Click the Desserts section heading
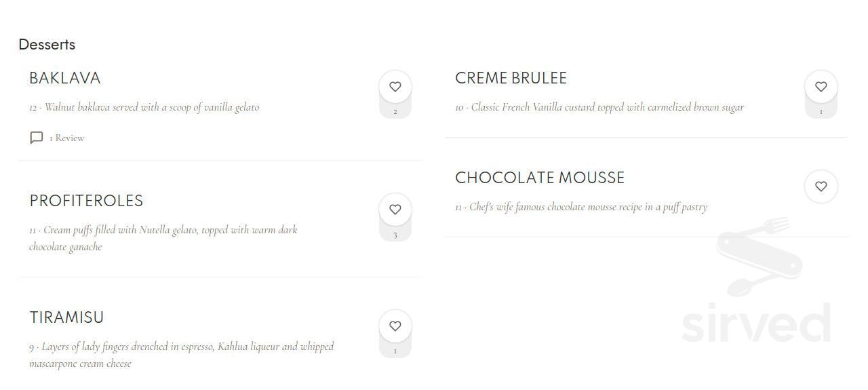The width and height of the screenshot is (868, 390). pos(47,45)
